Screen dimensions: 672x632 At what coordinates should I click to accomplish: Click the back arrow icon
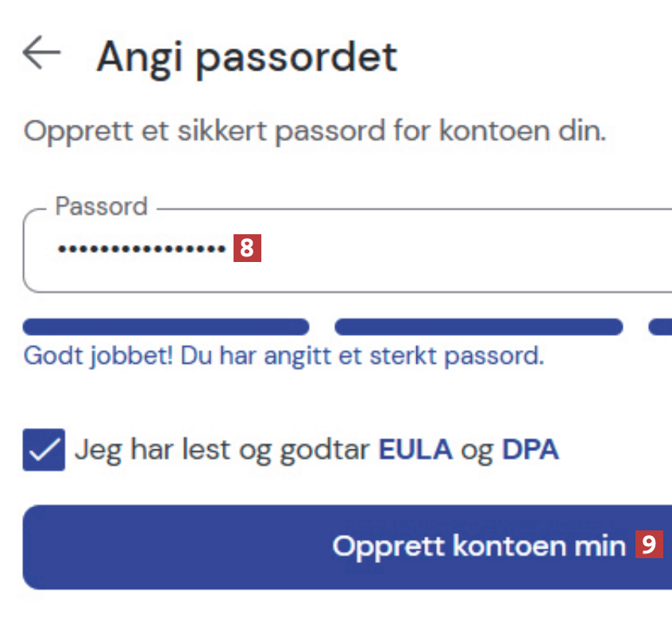pos(41,53)
